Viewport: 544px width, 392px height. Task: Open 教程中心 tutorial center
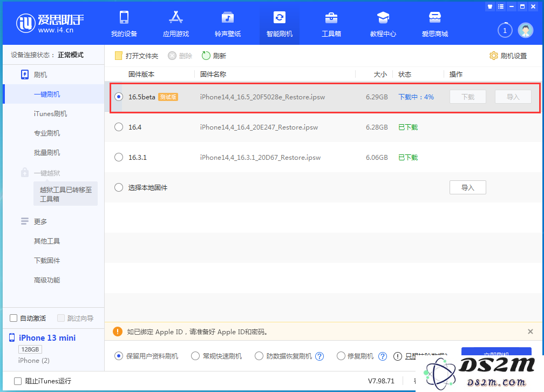click(383, 24)
